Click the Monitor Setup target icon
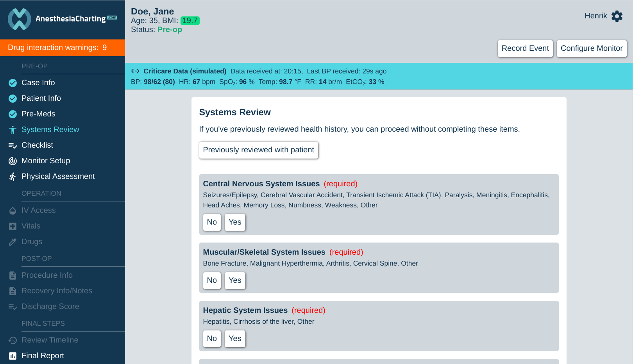 (x=13, y=161)
